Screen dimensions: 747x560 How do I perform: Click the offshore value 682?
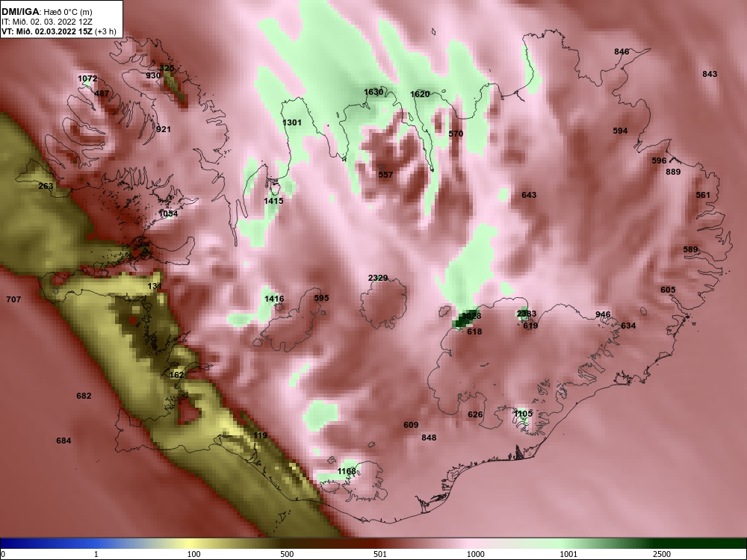[84, 396]
